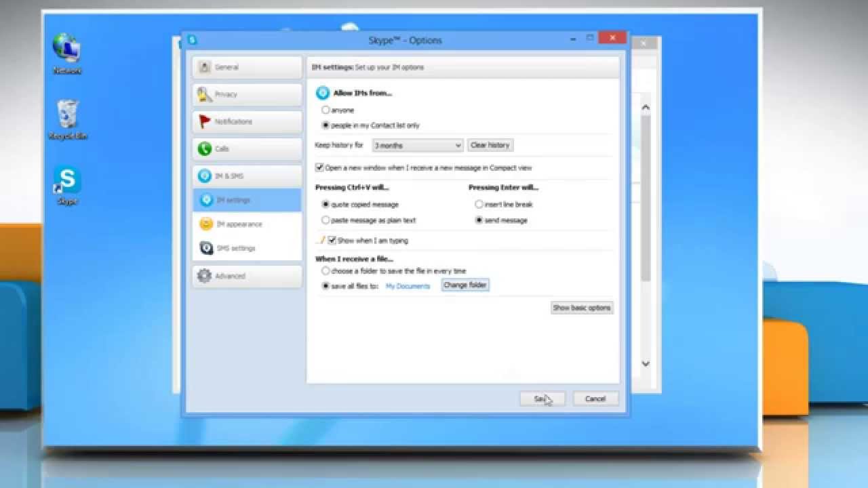The width and height of the screenshot is (868, 488).
Task: Select 'paste message as plain text' option
Action: 325,220
